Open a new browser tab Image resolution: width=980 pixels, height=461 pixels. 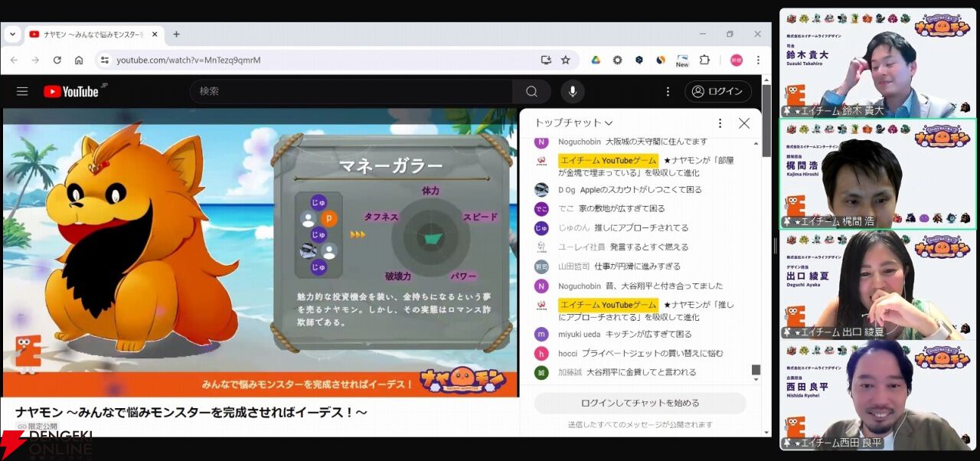176,34
